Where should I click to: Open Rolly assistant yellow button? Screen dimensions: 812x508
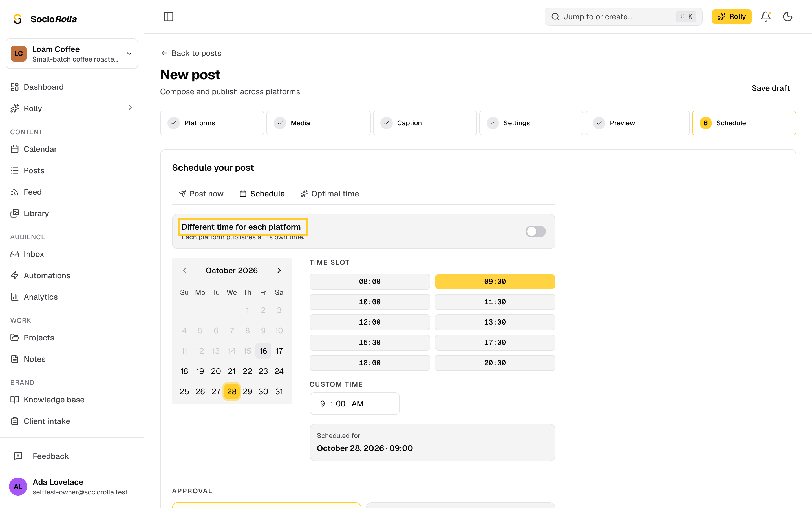click(x=731, y=16)
